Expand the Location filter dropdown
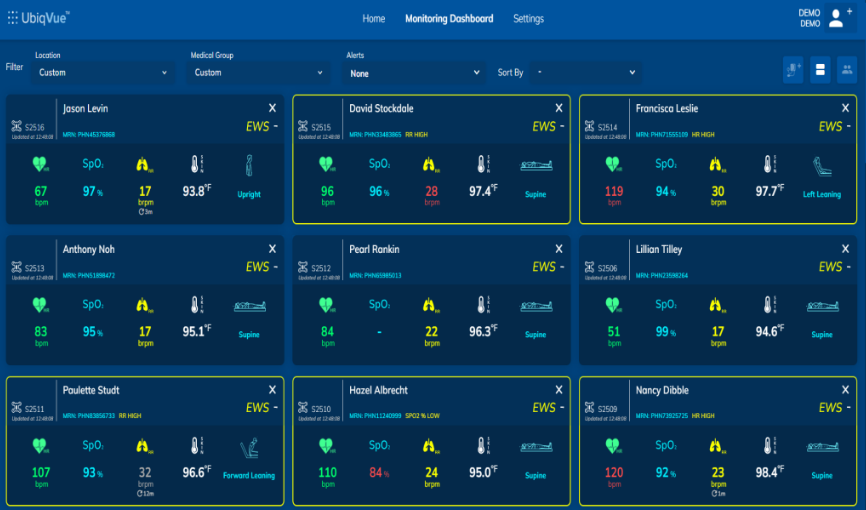The width and height of the screenshot is (866, 510). point(104,73)
